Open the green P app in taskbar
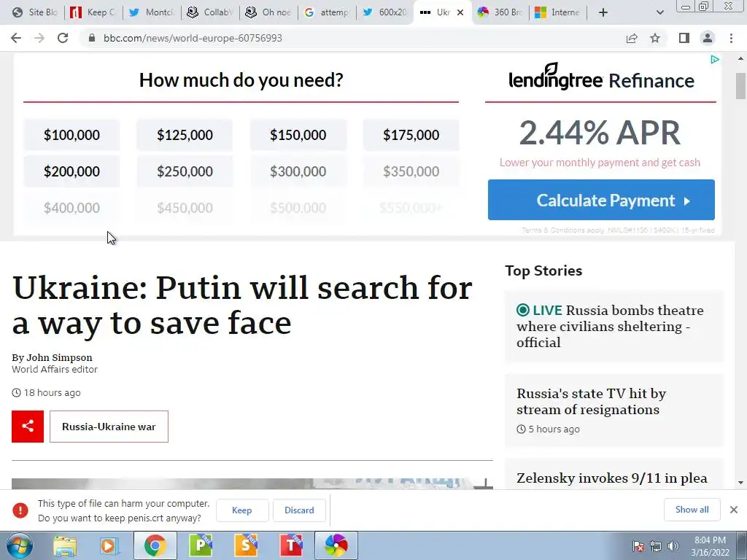This screenshot has height=560, width=747. coord(201,545)
